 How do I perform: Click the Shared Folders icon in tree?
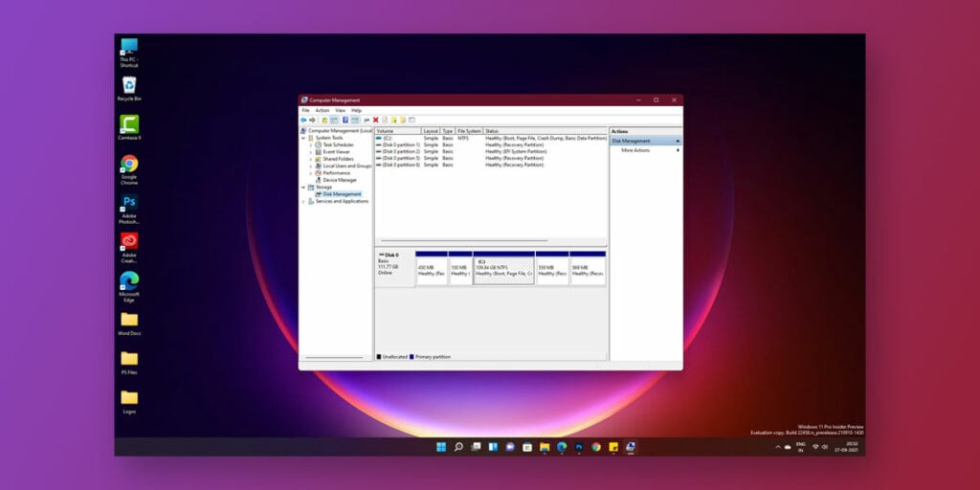(318, 159)
